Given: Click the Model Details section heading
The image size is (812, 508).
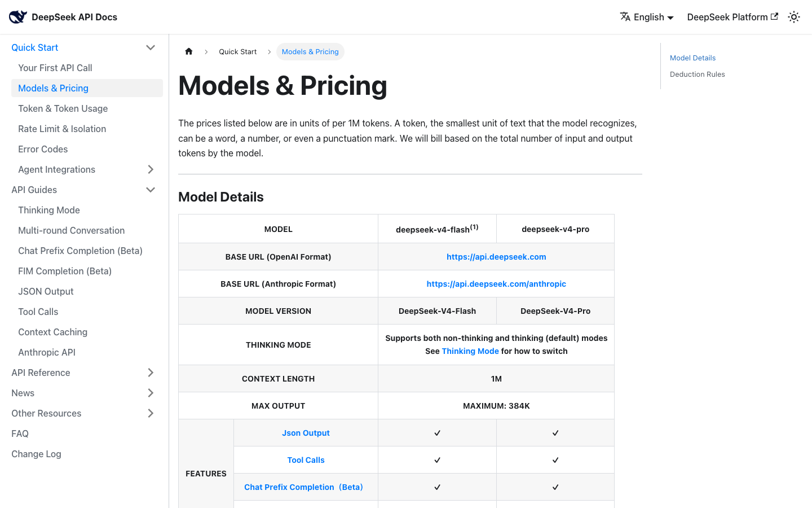Looking at the screenshot, I should tap(221, 197).
